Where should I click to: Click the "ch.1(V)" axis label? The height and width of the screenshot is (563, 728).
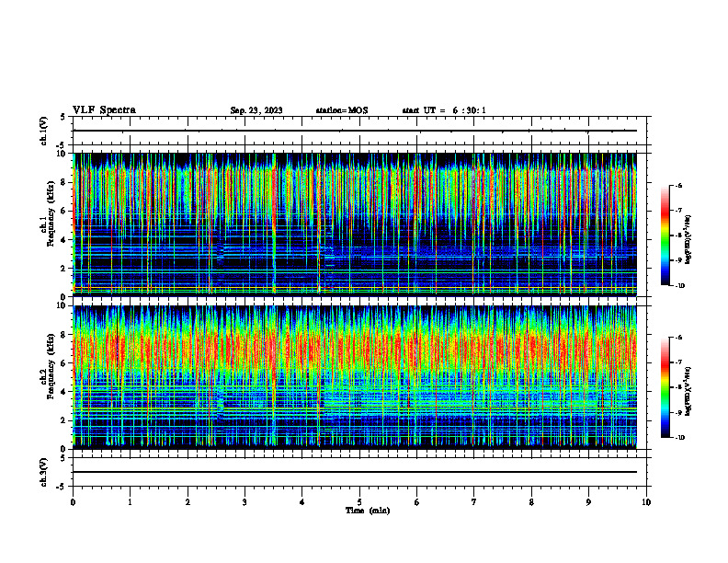coord(44,131)
